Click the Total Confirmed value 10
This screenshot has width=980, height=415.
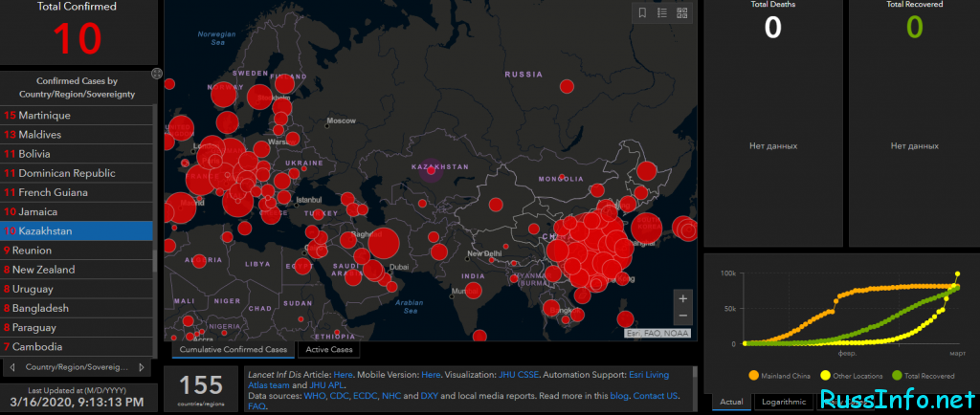tap(78, 38)
